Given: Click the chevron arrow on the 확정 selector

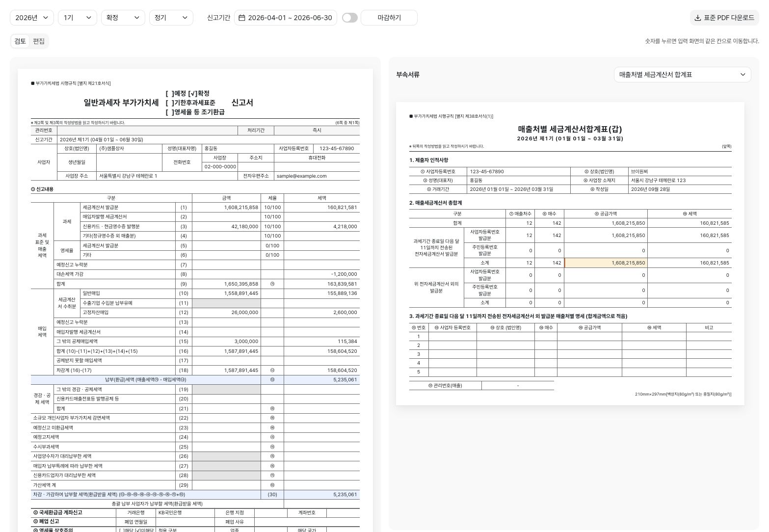Looking at the screenshot, I should pyautogui.click(x=137, y=18).
